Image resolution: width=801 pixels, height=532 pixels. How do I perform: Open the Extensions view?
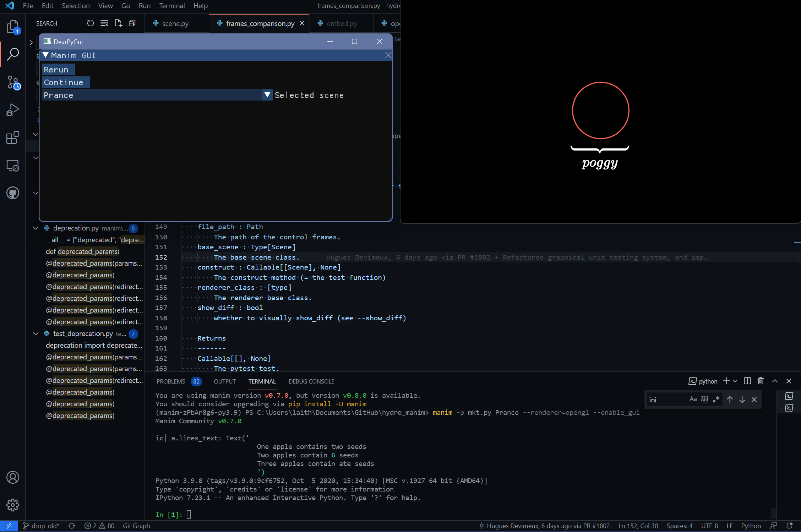click(13, 137)
